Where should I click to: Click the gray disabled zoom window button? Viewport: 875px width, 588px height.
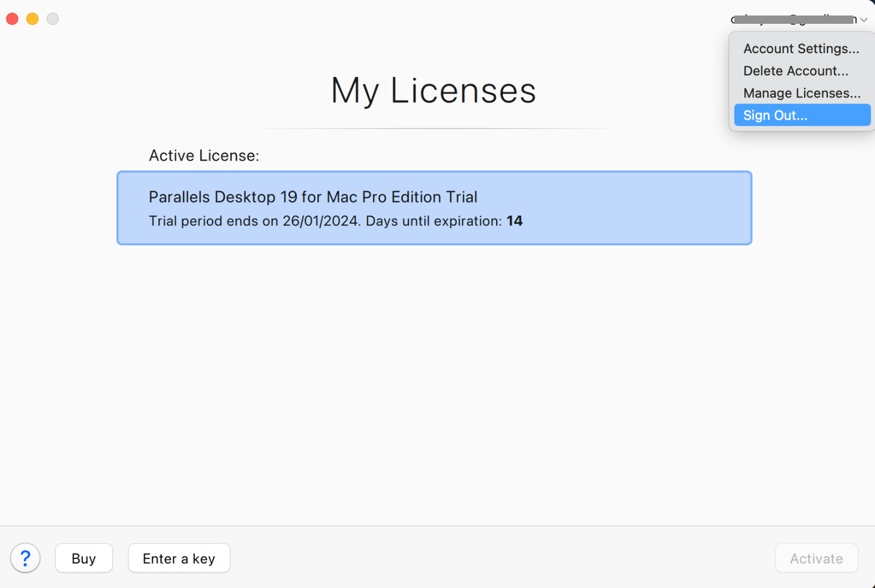(53, 19)
